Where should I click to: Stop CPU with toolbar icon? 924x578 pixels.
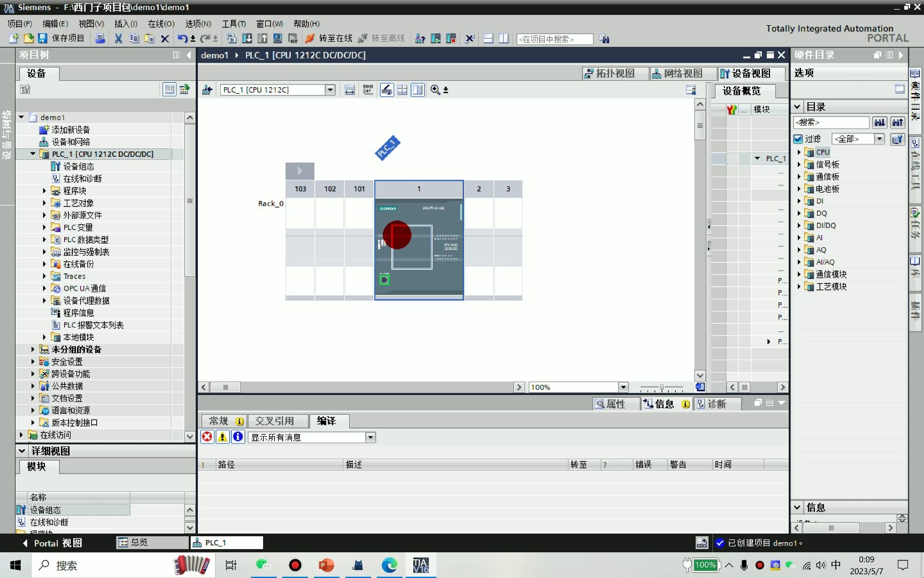(x=451, y=39)
